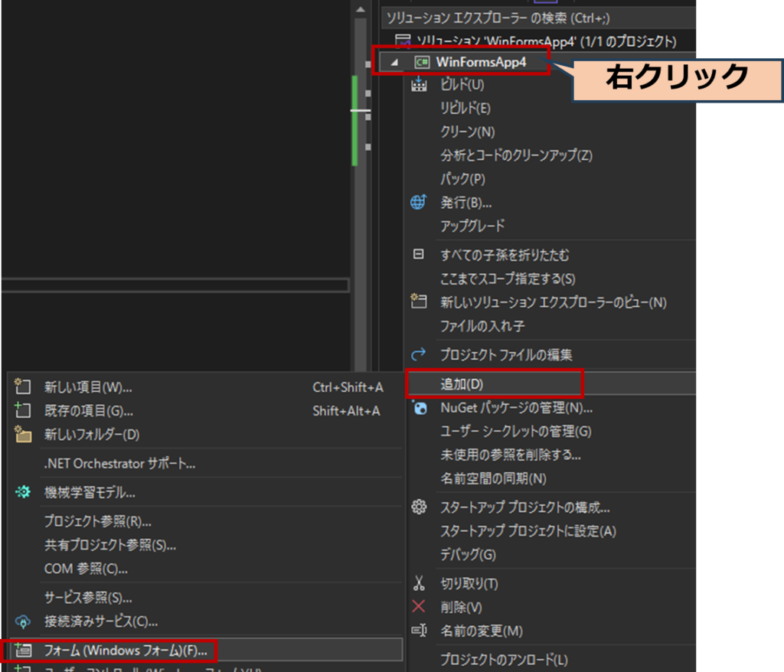Click the red X delete icon
Screen dimensions: 784x672
click(419, 606)
